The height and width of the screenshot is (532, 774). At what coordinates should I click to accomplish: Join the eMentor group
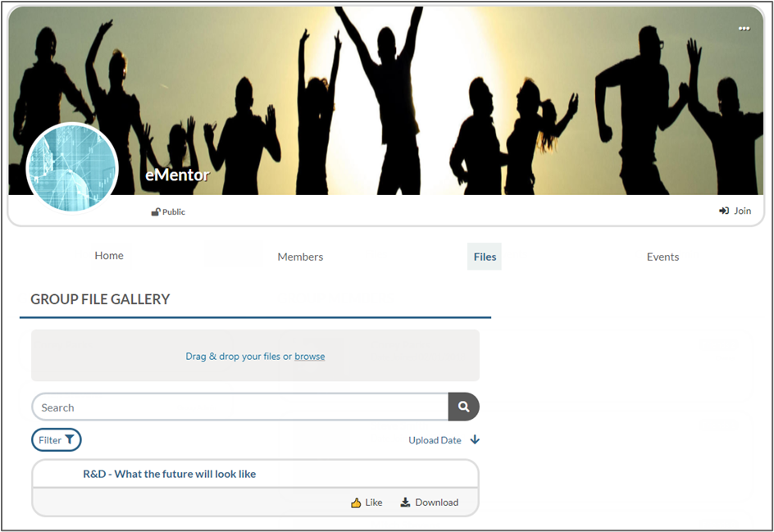point(735,211)
